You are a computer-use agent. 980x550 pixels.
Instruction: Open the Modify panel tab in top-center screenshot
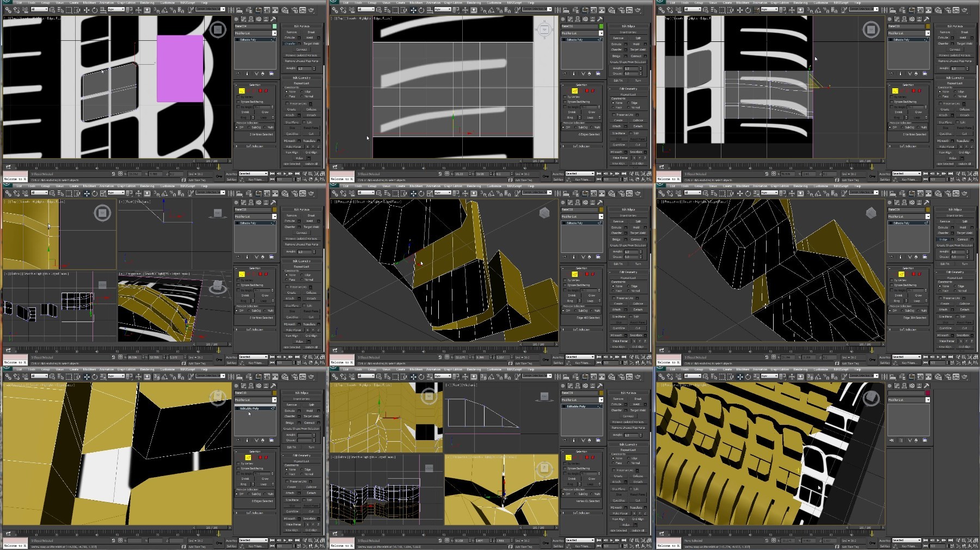point(570,19)
